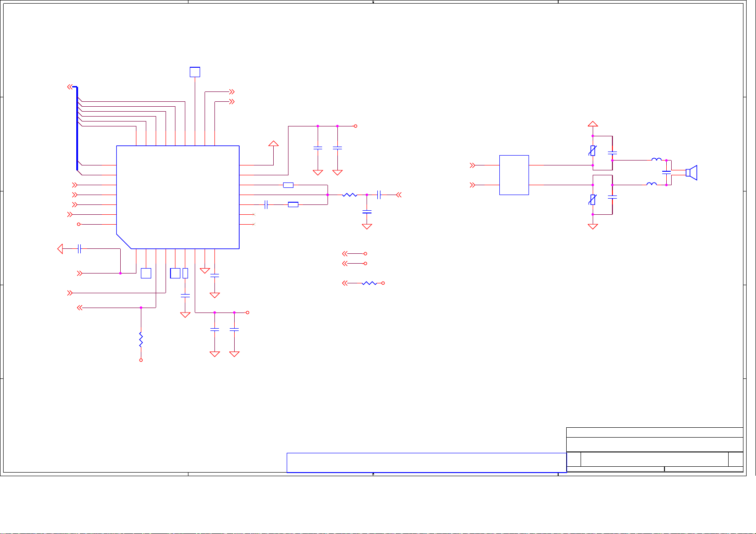Screen dimensions: 756x534
Task: Click the terminal circle below the vertical resistor
Action: [141, 360]
